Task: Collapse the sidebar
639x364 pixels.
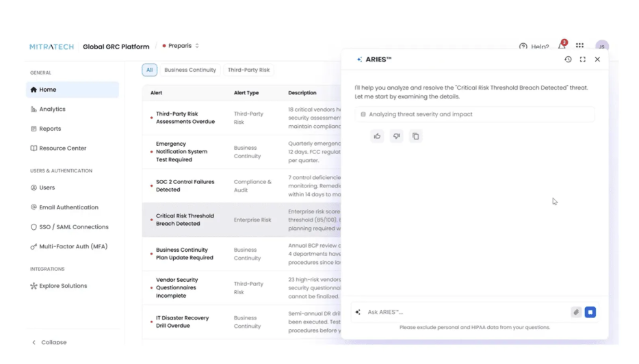Action: 49,342
